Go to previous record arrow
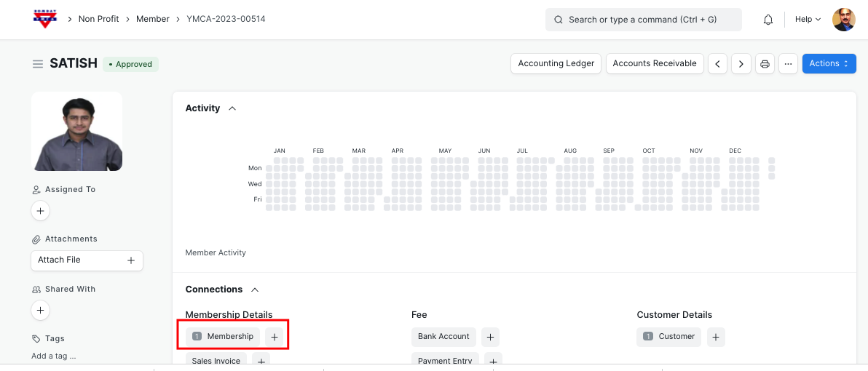Viewport: 868px width, 371px height. (x=717, y=64)
